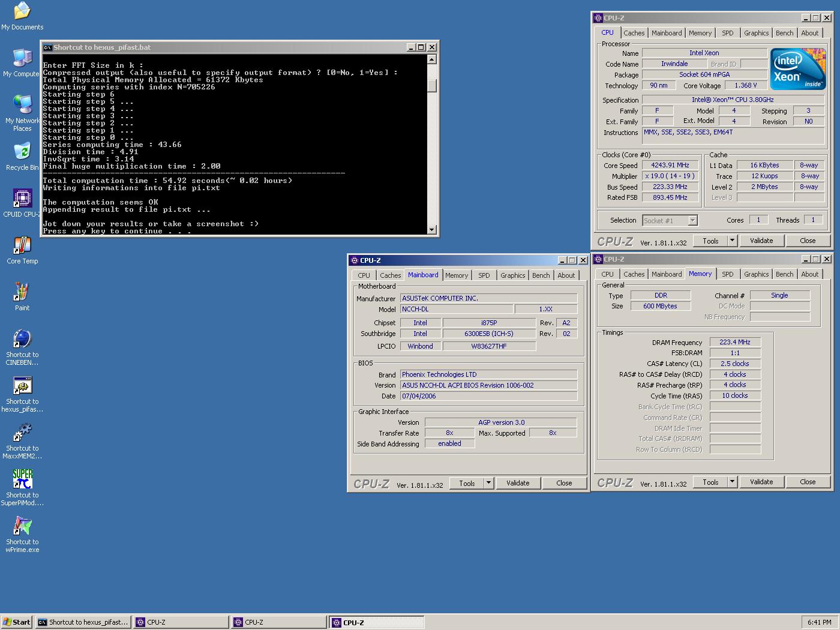
Task: Launch the wPrime.exe shortcut icon
Action: [22, 534]
